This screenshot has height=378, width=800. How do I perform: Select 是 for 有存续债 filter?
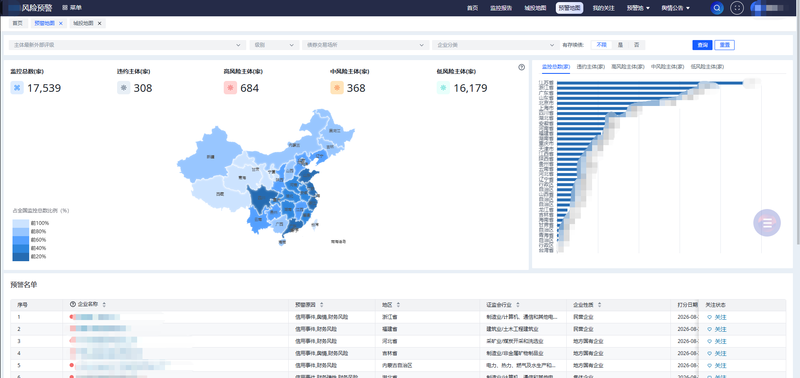click(x=620, y=45)
